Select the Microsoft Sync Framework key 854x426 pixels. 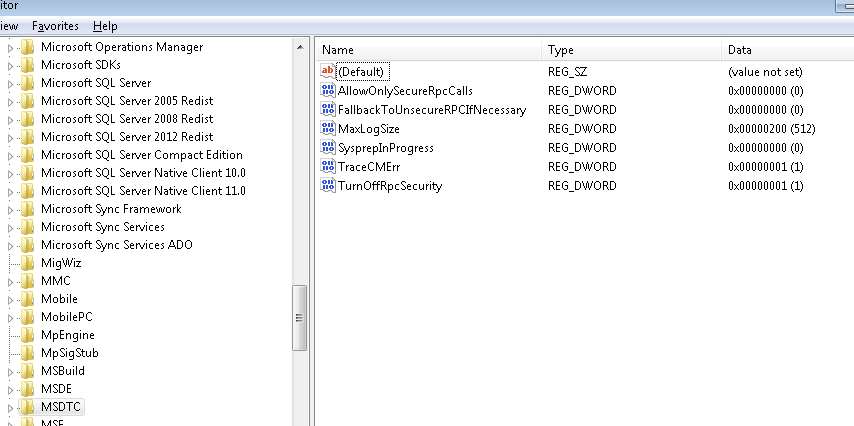[111, 209]
